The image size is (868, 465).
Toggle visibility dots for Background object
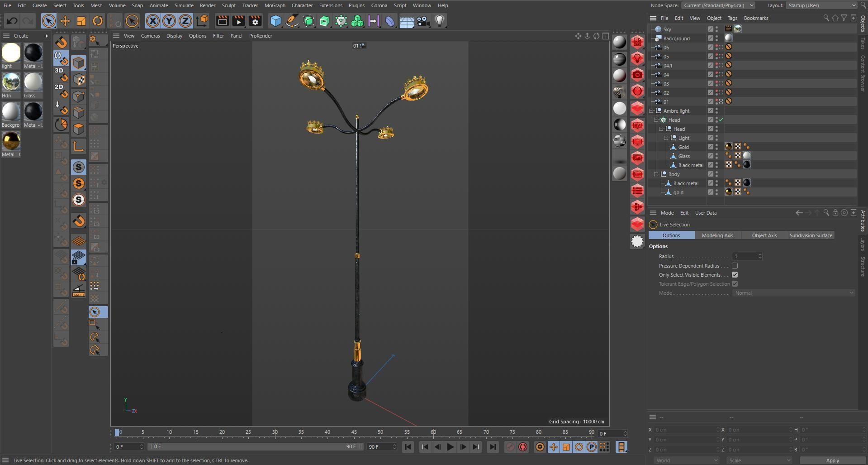tap(717, 38)
